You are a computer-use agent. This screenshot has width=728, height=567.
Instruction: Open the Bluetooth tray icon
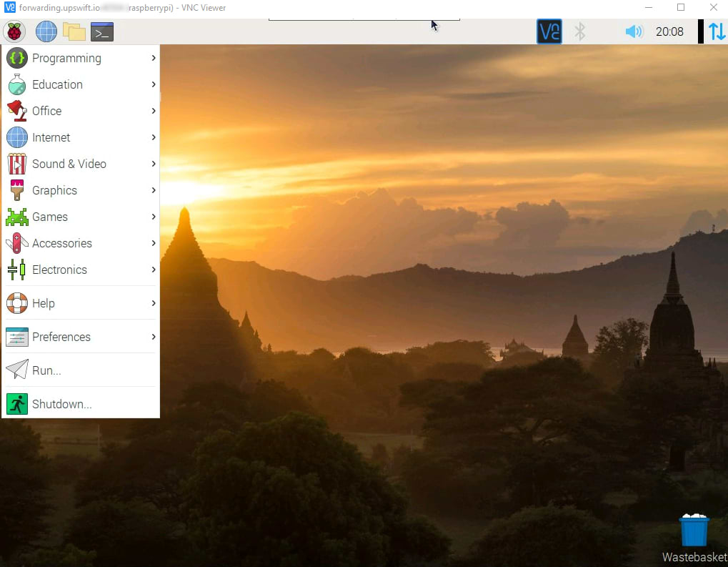pyautogui.click(x=580, y=31)
